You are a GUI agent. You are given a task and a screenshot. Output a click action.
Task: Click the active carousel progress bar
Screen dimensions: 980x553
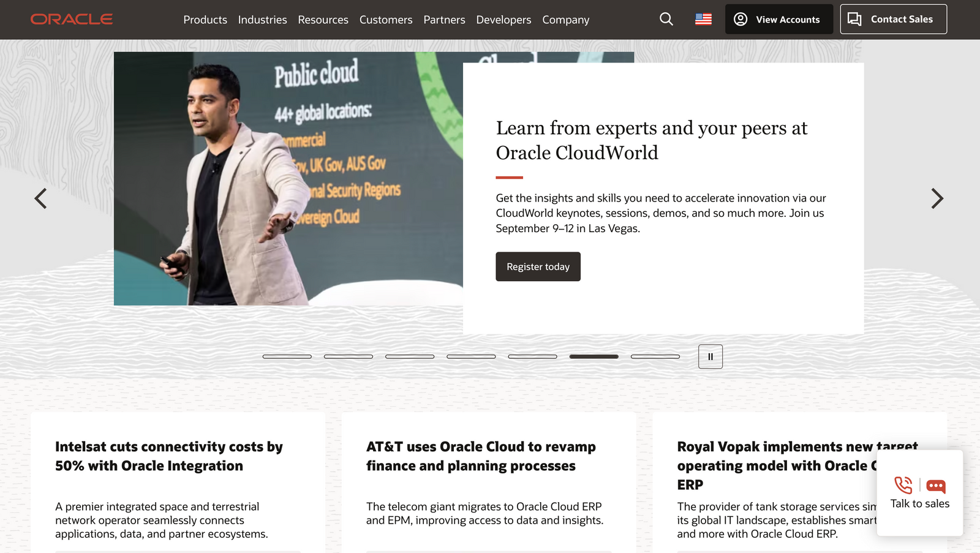point(594,356)
